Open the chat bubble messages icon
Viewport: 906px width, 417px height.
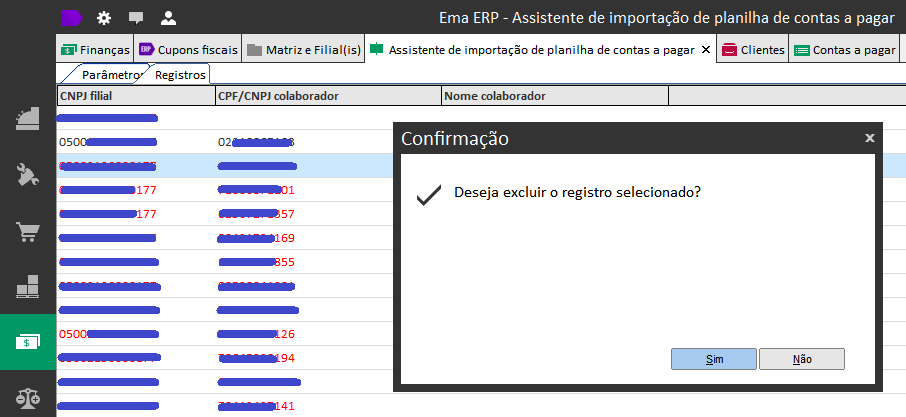pyautogui.click(x=136, y=17)
